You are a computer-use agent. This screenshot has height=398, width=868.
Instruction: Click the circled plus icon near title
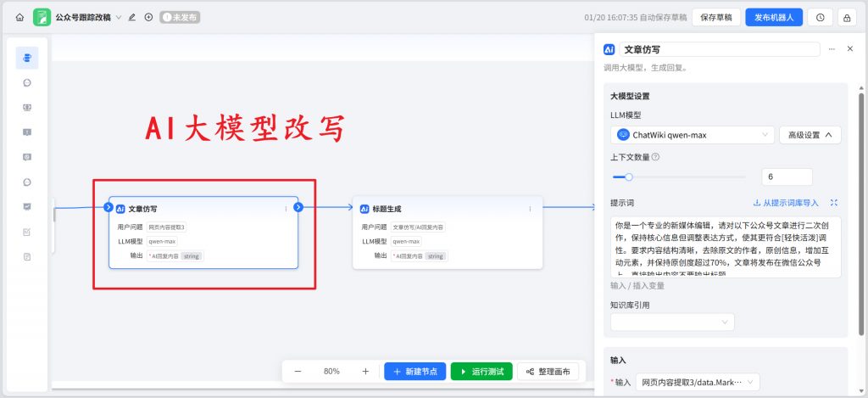(x=148, y=17)
